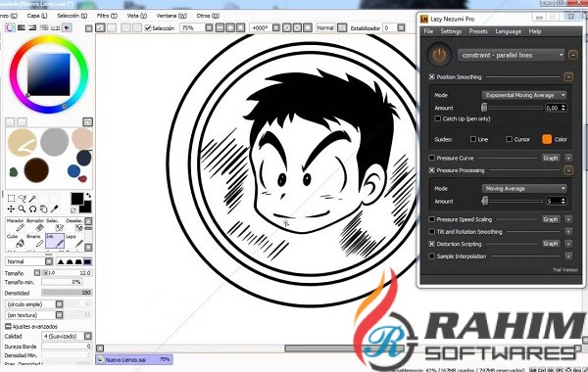Toggle the scratchpad panel icon
588x372 pixels.
pos(67,27)
